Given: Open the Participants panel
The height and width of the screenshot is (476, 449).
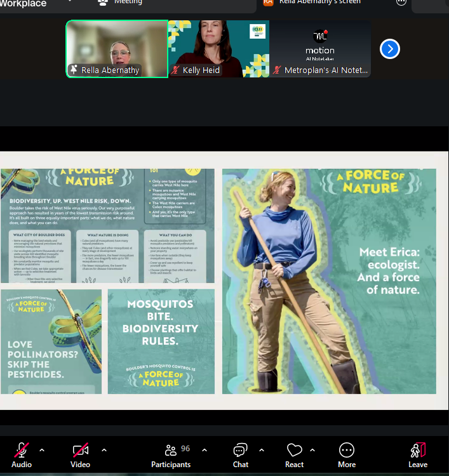Looking at the screenshot, I should point(170,454).
